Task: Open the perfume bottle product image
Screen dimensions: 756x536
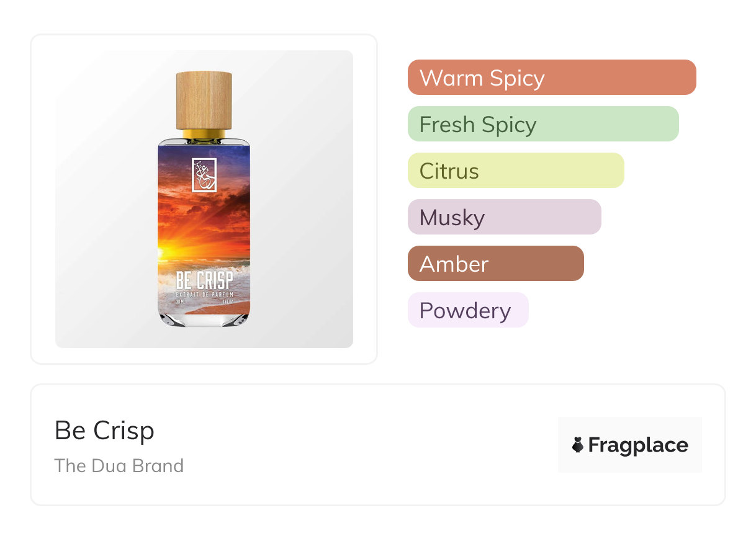Action: pyautogui.click(x=204, y=199)
